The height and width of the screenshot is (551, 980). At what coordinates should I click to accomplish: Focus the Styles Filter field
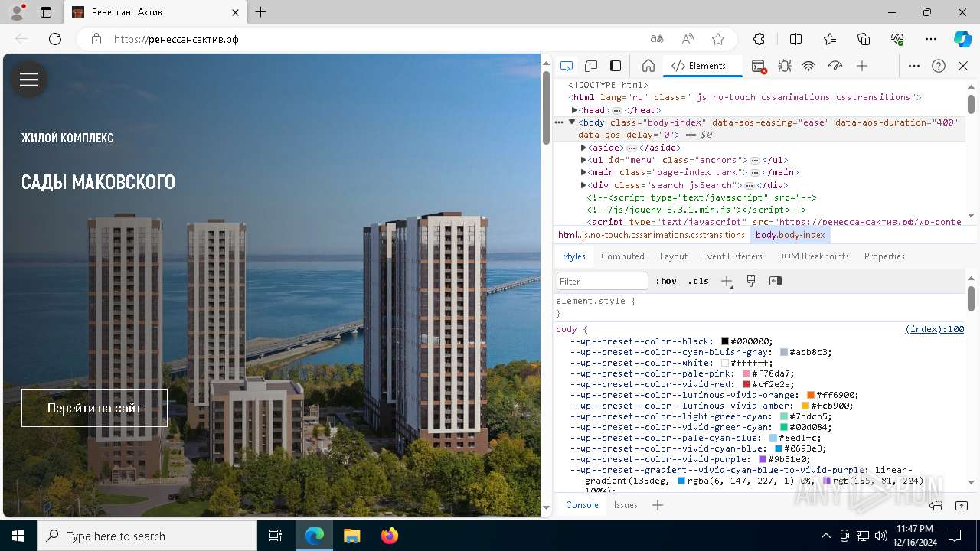click(x=603, y=281)
